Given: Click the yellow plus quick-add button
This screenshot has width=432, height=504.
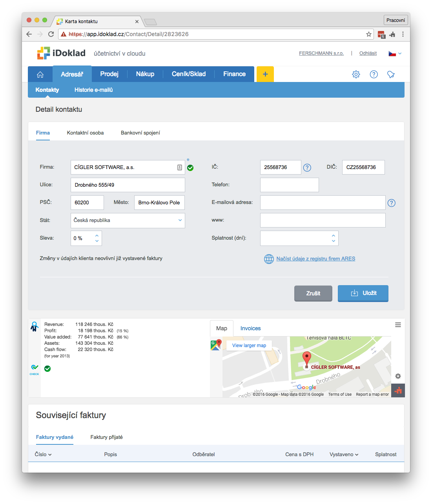Looking at the screenshot, I should [265, 74].
